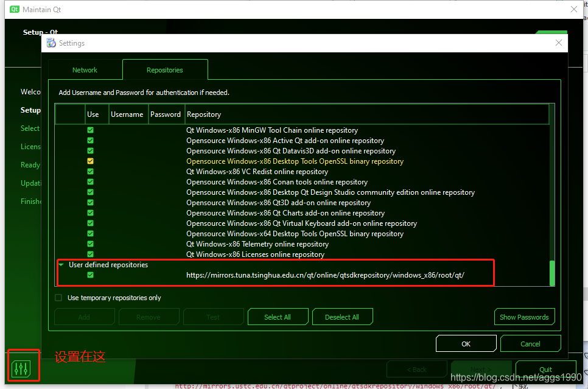Click the Username column header

point(128,114)
